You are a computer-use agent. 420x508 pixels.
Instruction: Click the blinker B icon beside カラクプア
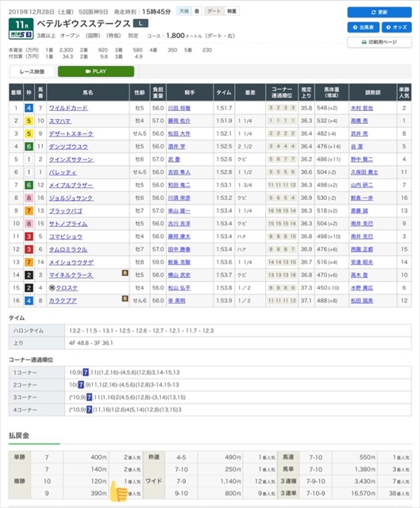[125, 298]
